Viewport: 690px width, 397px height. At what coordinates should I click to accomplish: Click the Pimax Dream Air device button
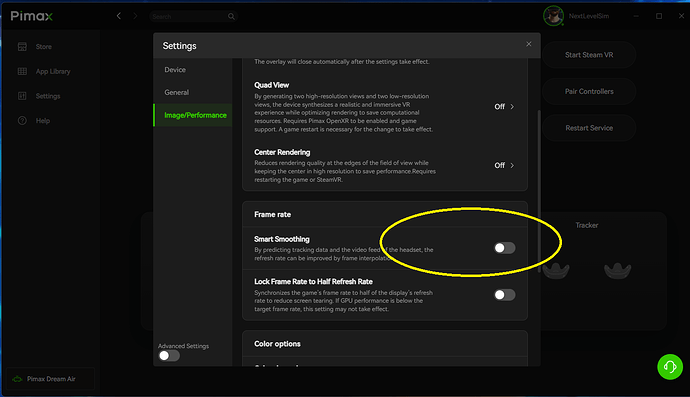click(x=51, y=379)
